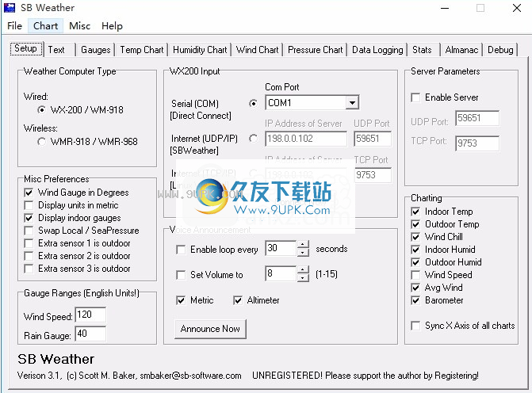Click Server Parameters TCP Port field
Image resolution: width=532 pixels, height=393 pixels.
pos(477,143)
